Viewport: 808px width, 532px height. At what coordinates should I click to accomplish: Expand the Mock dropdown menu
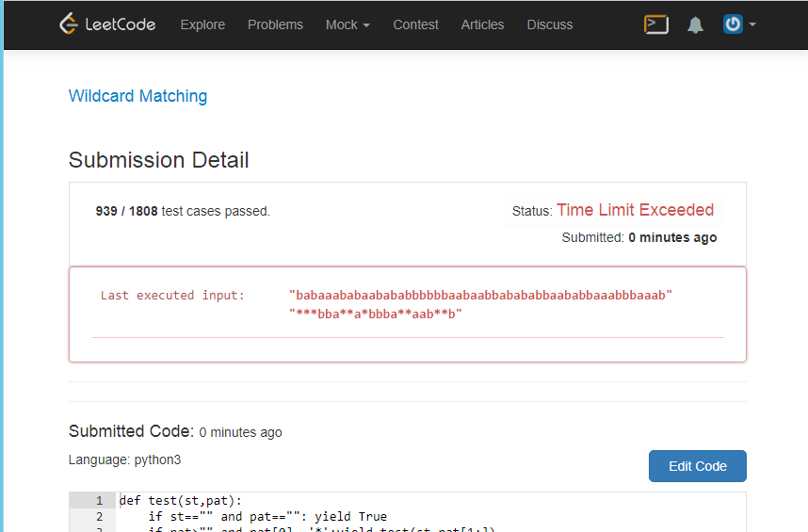(347, 24)
